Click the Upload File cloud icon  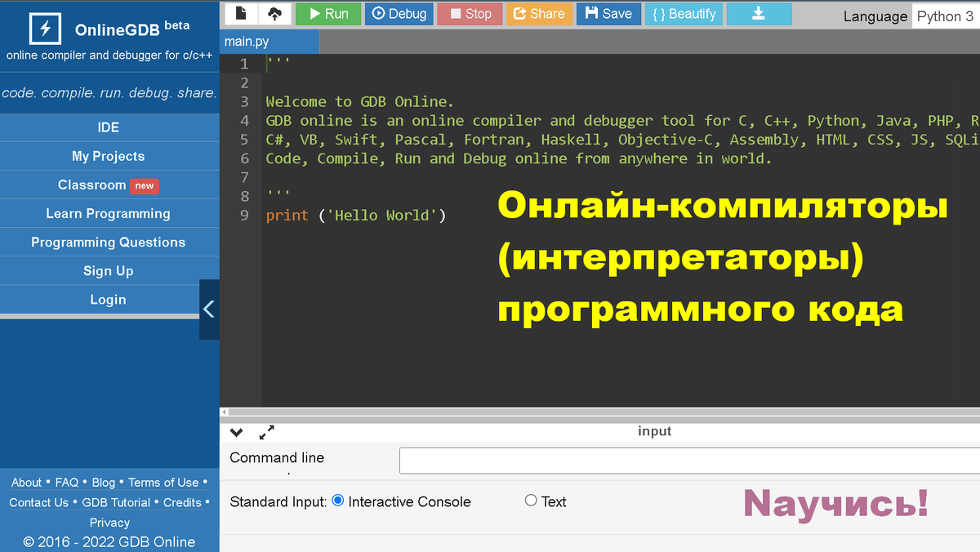click(274, 14)
